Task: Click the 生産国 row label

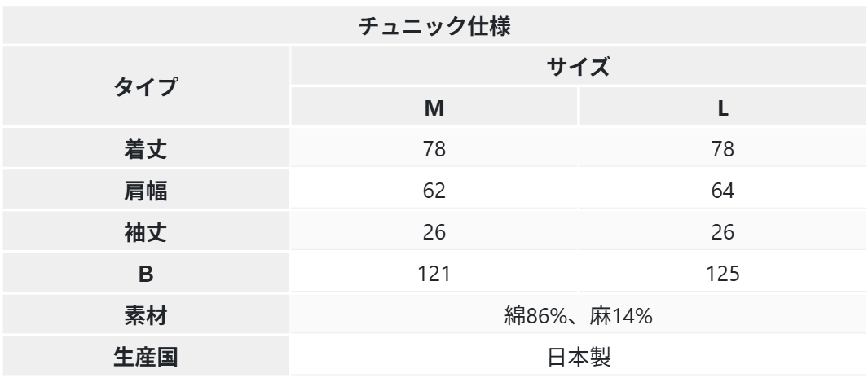Action: pyautogui.click(x=146, y=357)
